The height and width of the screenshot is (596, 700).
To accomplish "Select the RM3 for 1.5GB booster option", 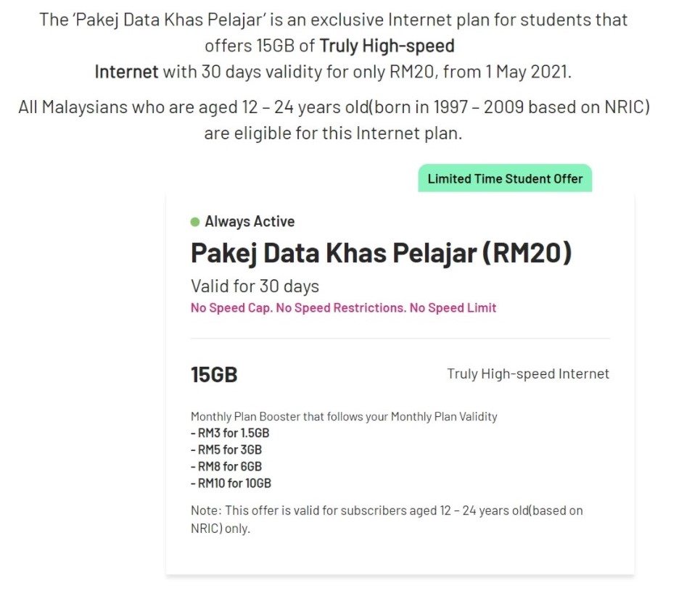I will pyautogui.click(x=230, y=433).
